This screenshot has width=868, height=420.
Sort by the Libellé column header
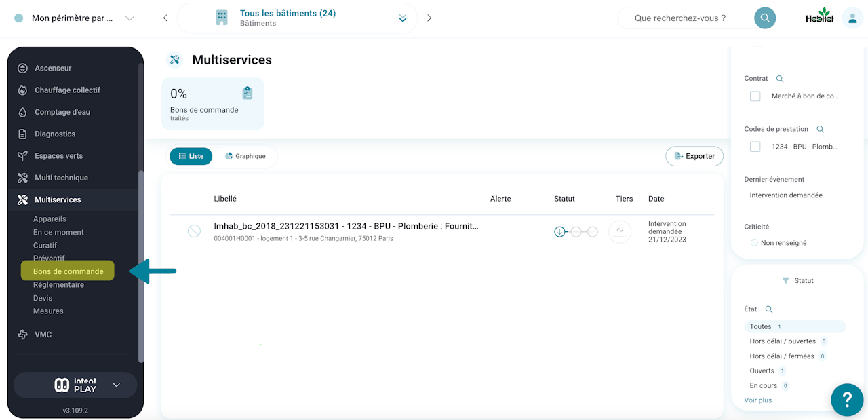coord(225,199)
